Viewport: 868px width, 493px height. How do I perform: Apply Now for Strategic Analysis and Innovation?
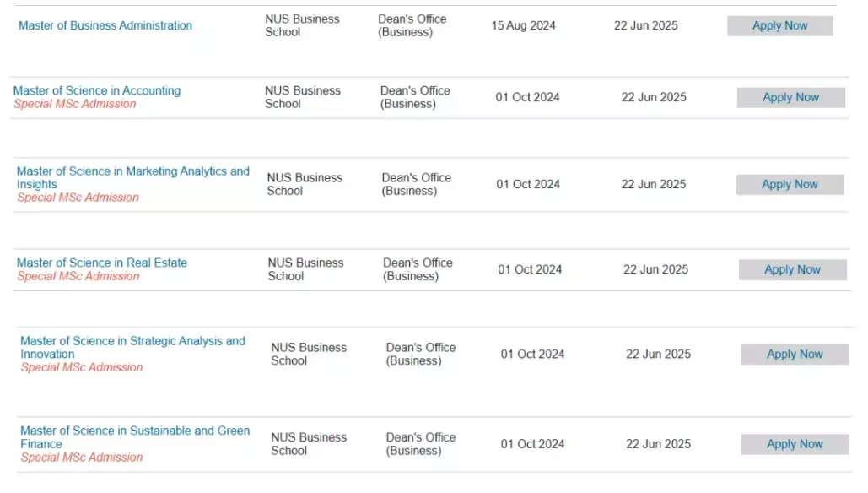click(795, 355)
